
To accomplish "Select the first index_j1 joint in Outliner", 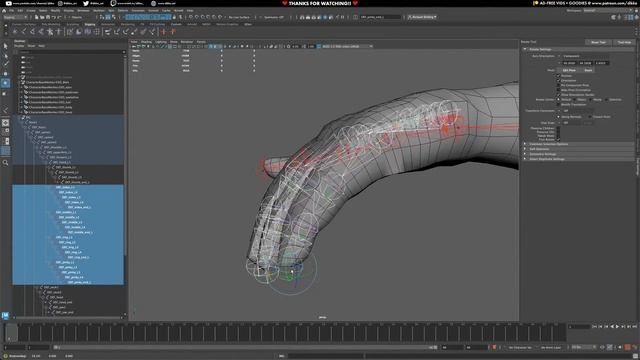I will [x=65, y=187].
